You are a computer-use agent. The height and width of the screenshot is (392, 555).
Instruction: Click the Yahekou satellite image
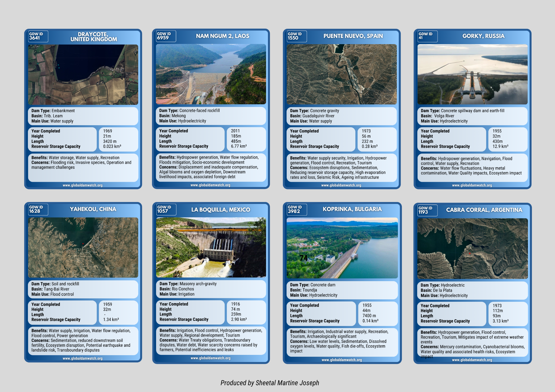[83, 247]
